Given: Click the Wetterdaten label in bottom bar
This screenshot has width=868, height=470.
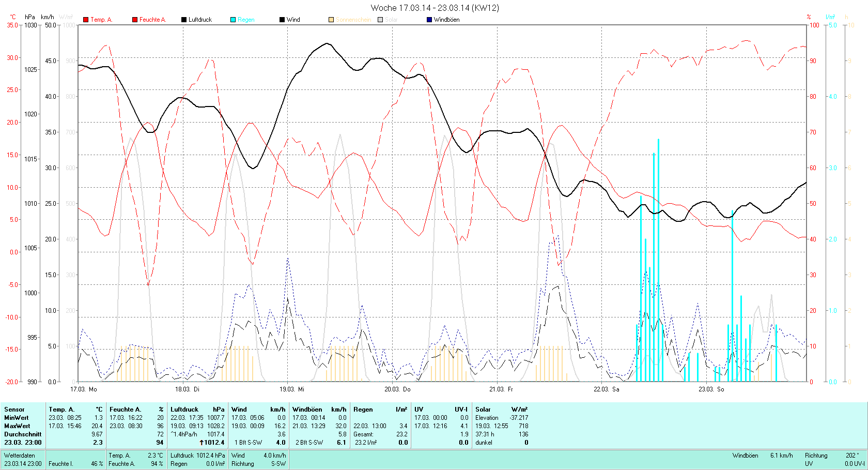Looking at the screenshot, I should pos(20,456).
